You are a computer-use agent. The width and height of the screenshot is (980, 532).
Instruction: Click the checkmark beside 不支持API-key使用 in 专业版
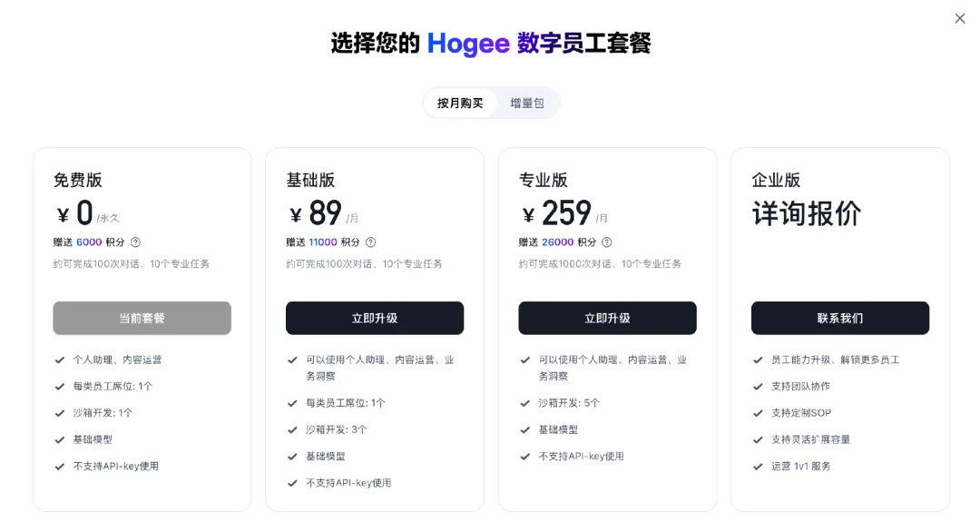[524, 457]
